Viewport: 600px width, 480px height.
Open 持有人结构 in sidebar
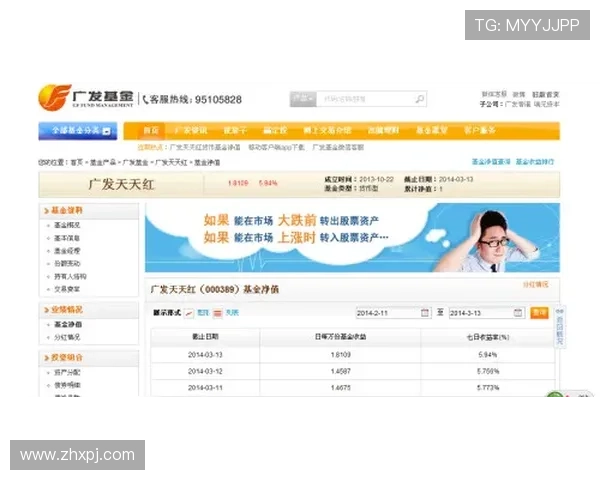[70, 276]
